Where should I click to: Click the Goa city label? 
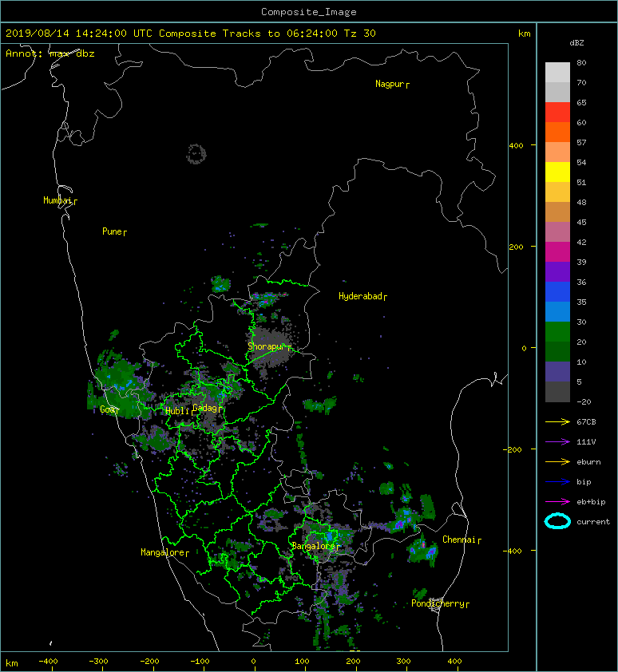109,409
